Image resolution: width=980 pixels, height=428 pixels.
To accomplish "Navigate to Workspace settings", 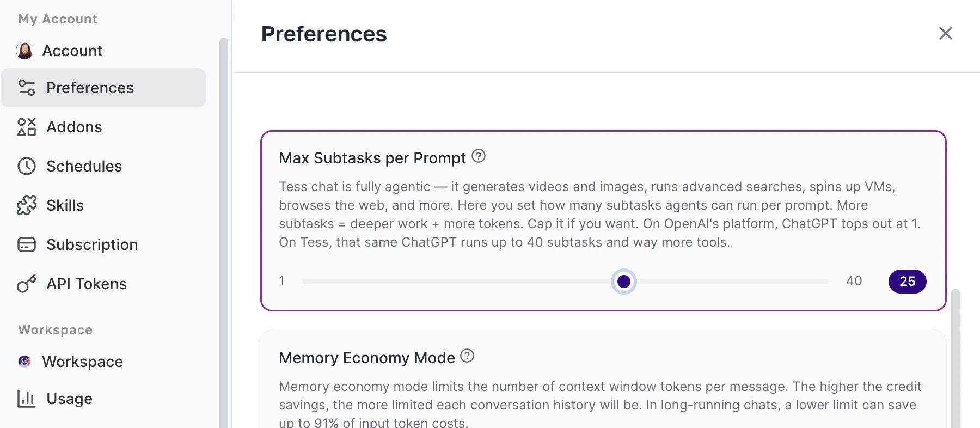I will tap(83, 362).
